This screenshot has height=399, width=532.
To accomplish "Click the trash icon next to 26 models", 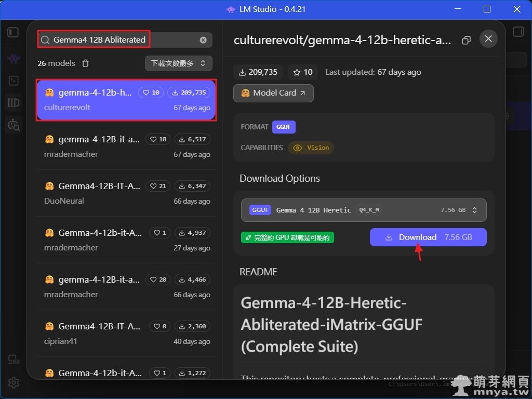I will pos(86,63).
